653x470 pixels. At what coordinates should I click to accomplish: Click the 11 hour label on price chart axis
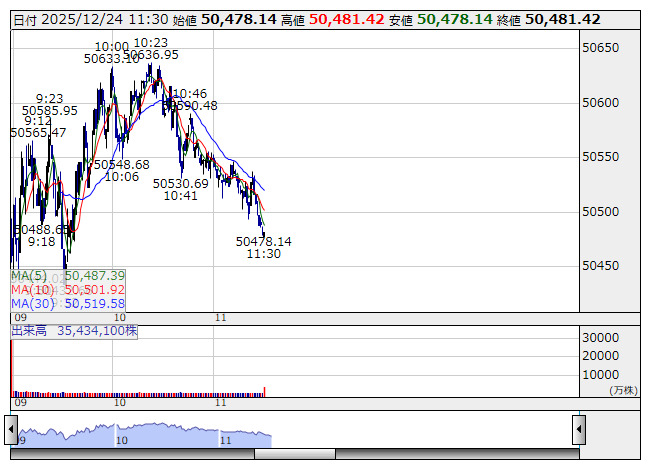[x=221, y=318]
